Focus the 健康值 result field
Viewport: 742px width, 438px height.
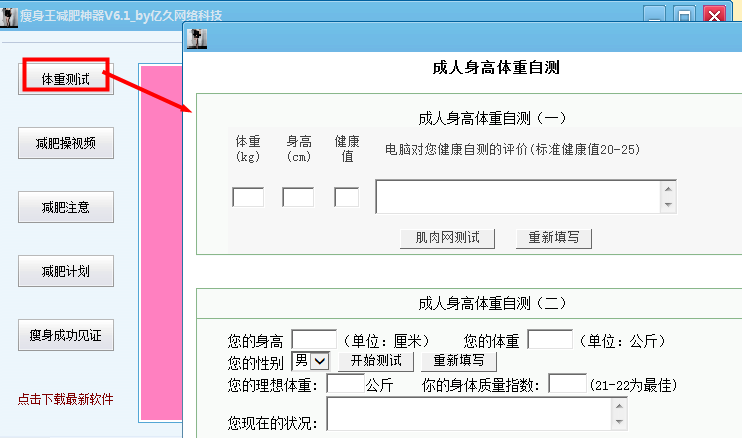coord(346,197)
